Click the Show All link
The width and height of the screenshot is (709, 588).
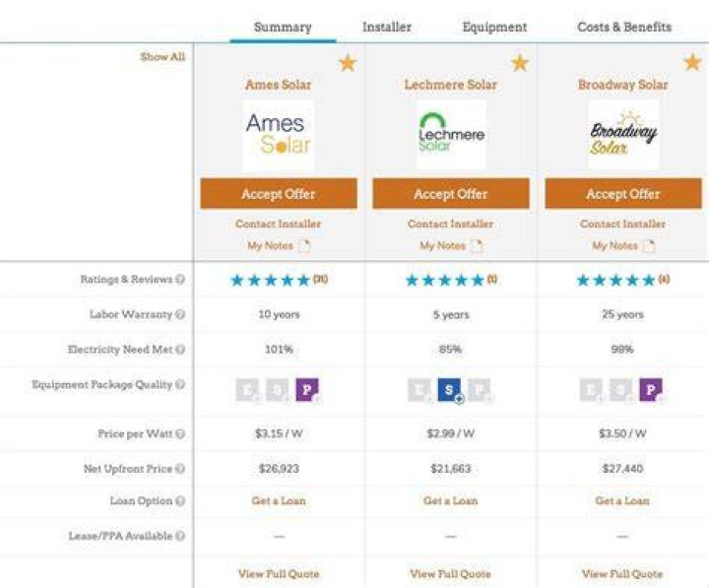162,56
